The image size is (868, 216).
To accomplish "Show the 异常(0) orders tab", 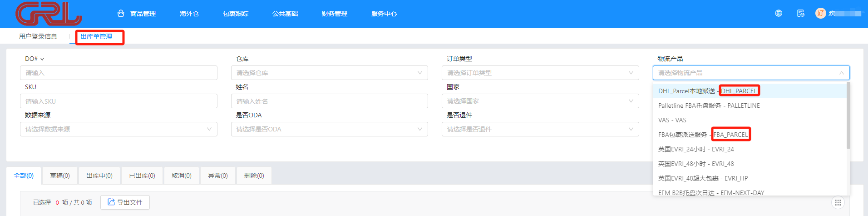I will click(218, 176).
